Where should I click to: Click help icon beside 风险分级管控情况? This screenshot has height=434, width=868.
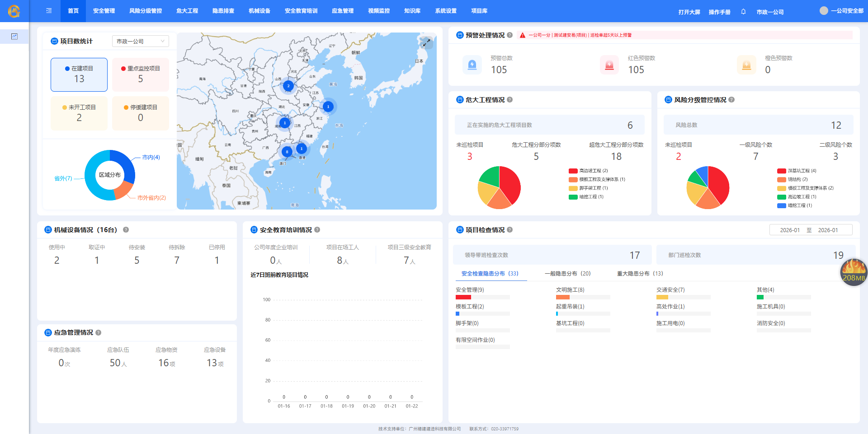tap(731, 100)
